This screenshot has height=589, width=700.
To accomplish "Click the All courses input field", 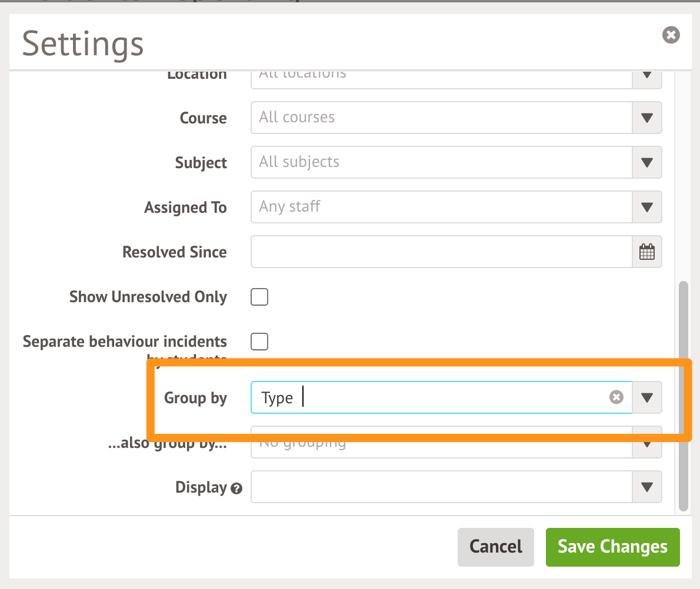I will click(x=441, y=118).
